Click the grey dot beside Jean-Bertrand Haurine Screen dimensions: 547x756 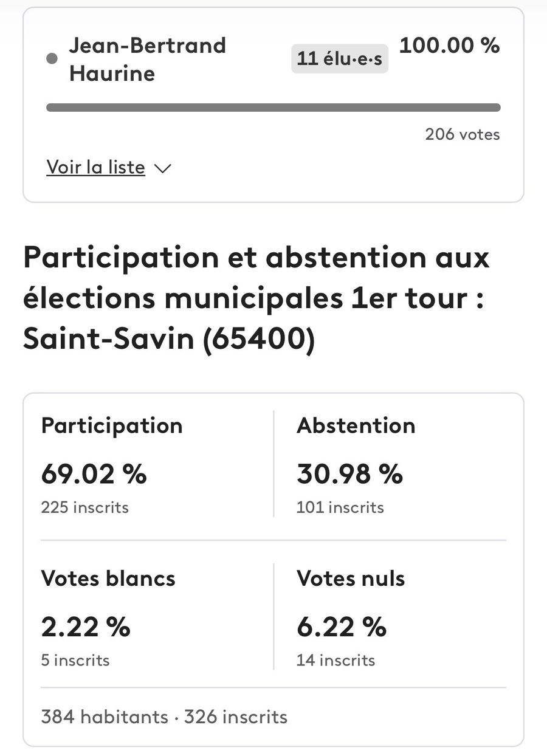coord(52,59)
